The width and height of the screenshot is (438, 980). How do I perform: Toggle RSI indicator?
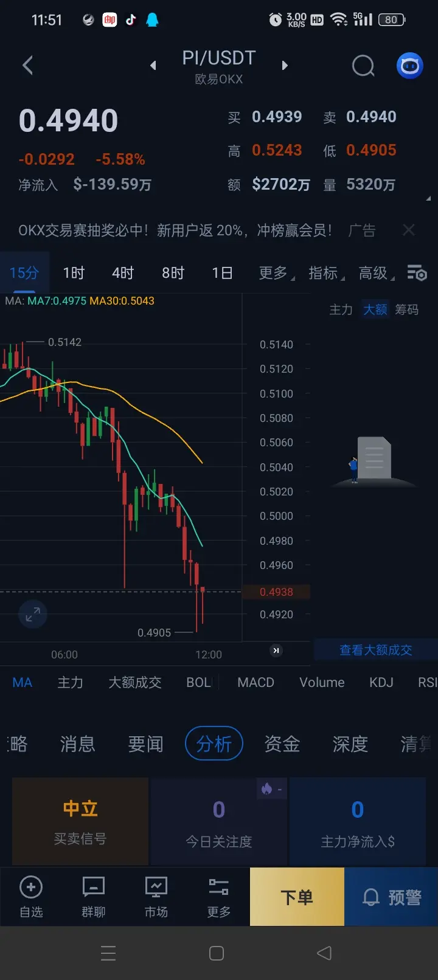(x=428, y=682)
